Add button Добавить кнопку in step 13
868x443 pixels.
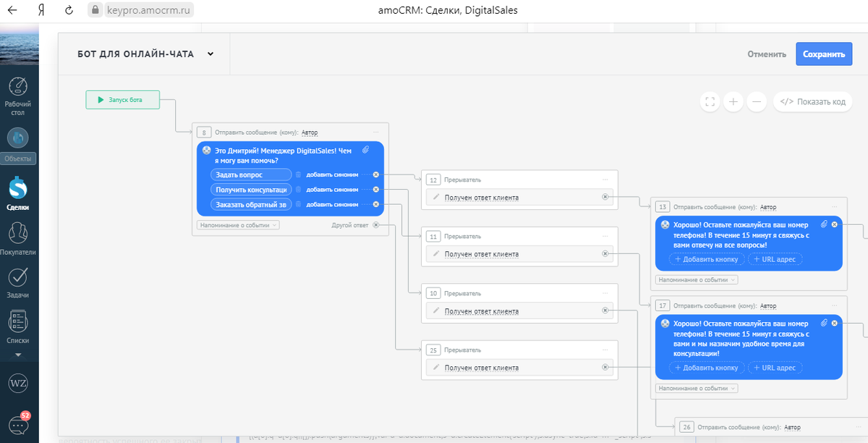pos(707,259)
